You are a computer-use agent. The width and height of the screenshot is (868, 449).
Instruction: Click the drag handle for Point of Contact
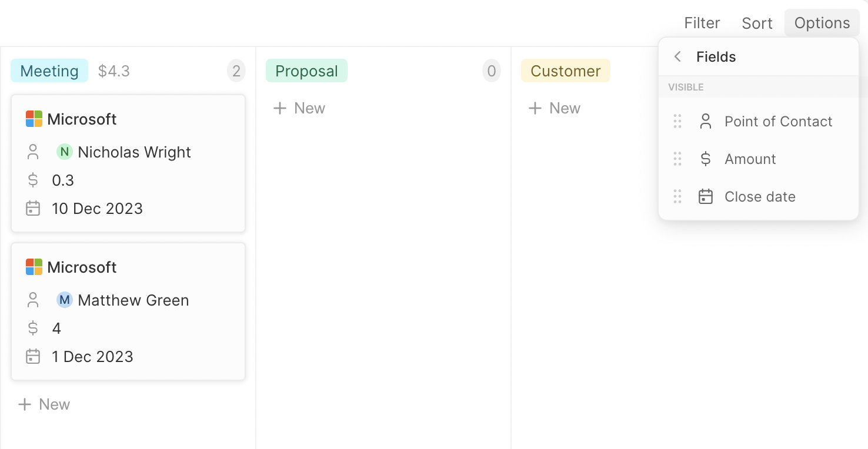(x=677, y=122)
